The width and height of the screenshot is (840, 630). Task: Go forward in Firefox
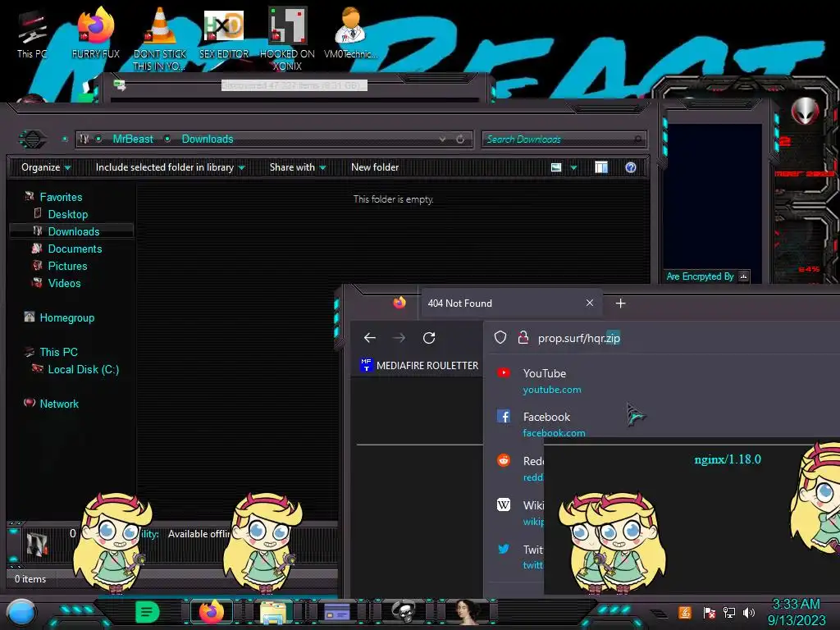tap(399, 338)
